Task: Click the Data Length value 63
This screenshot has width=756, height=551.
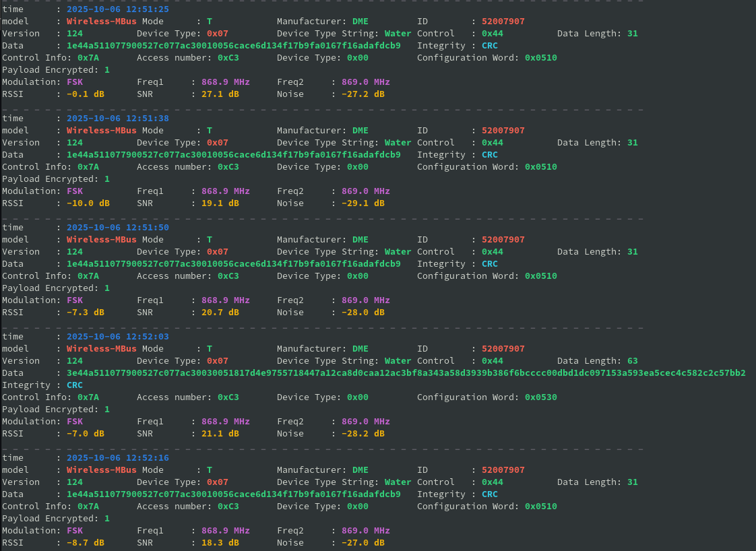Action: pos(632,361)
